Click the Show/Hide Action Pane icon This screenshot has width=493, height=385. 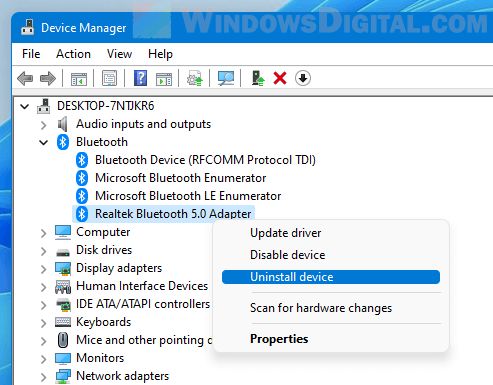point(164,79)
